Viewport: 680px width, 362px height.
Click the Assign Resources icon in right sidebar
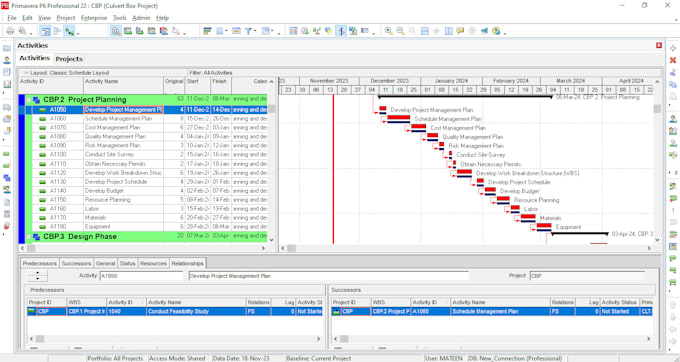tap(673, 118)
